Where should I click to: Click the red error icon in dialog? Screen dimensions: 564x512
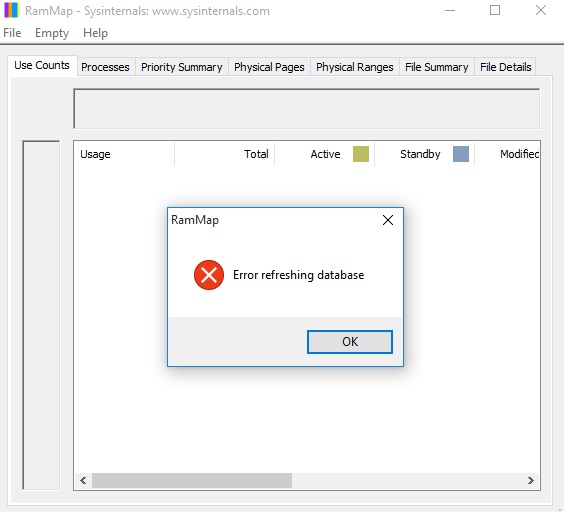(x=209, y=275)
